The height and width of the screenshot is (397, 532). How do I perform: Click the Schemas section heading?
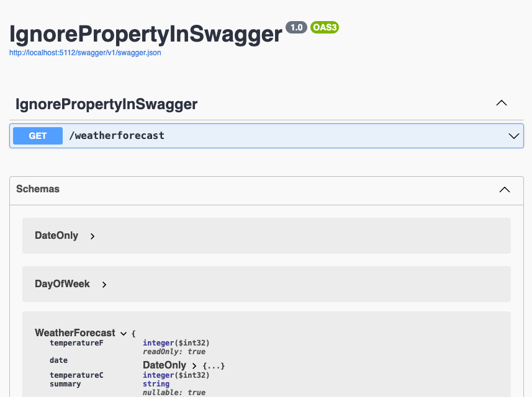tap(38, 189)
